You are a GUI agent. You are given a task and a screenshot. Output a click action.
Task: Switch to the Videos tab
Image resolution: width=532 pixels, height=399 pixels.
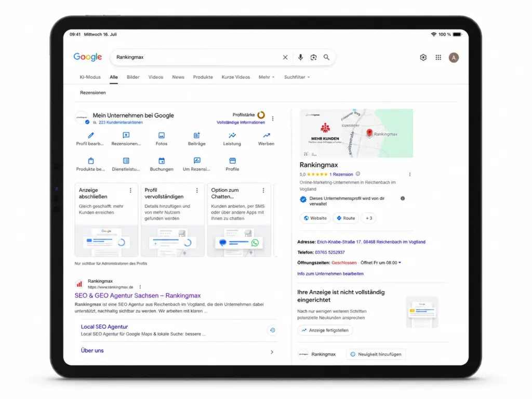(156, 77)
